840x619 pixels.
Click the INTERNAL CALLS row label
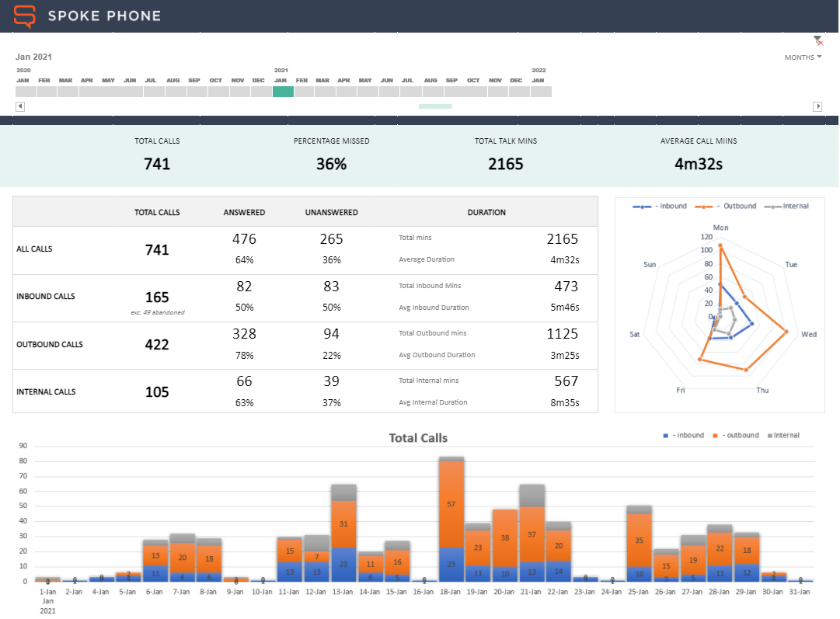46,392
